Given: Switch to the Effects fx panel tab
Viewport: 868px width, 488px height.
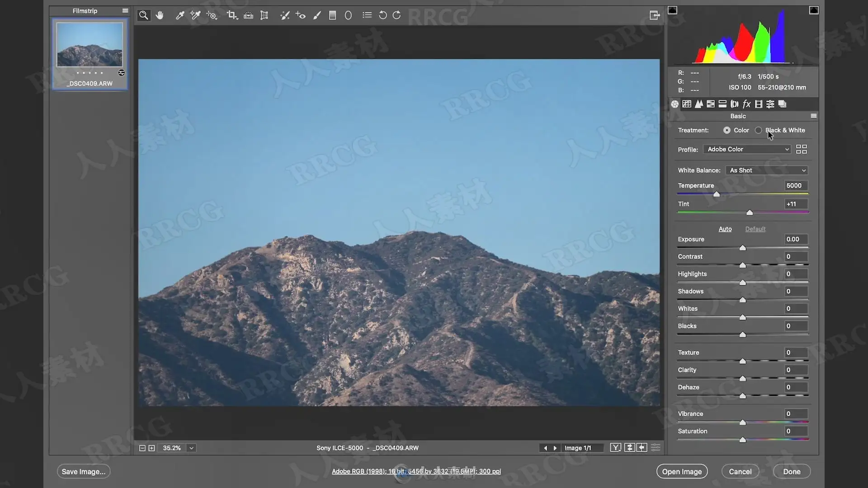Looking at the screenshot, I should (746, 104).
